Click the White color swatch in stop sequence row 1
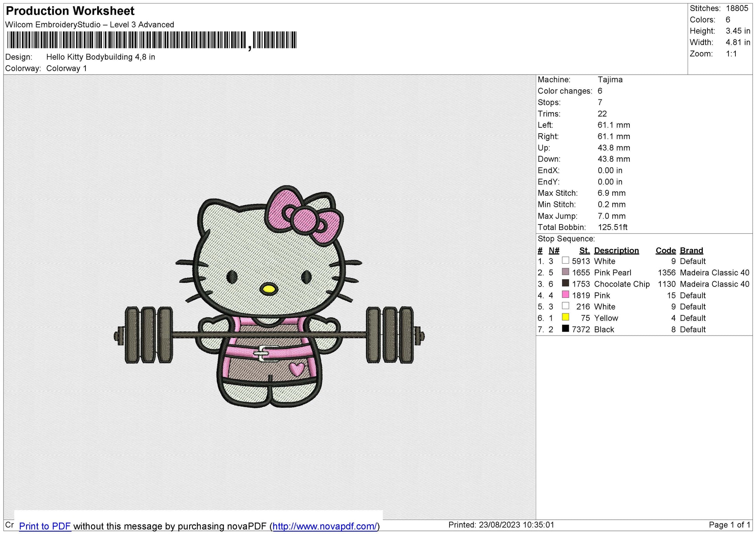Viewport: 756px width, 534px height. pyautogui.click(x=565, y=261)
